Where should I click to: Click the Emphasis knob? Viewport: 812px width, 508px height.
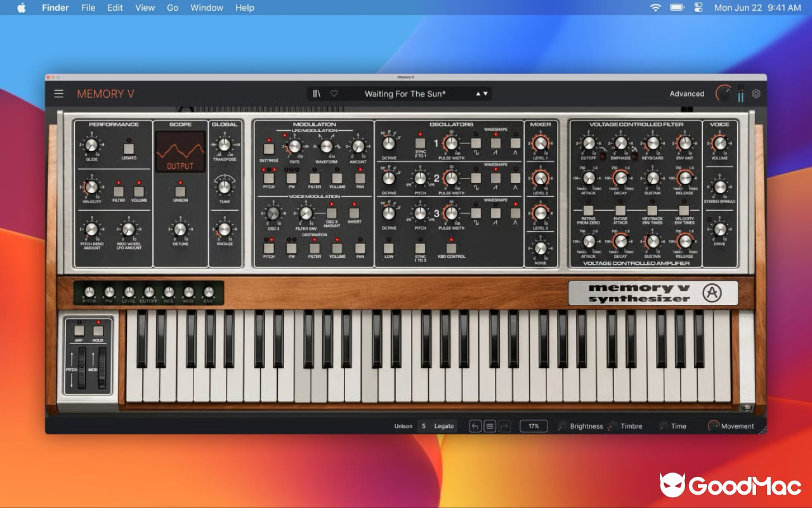(x=620, y=144)
